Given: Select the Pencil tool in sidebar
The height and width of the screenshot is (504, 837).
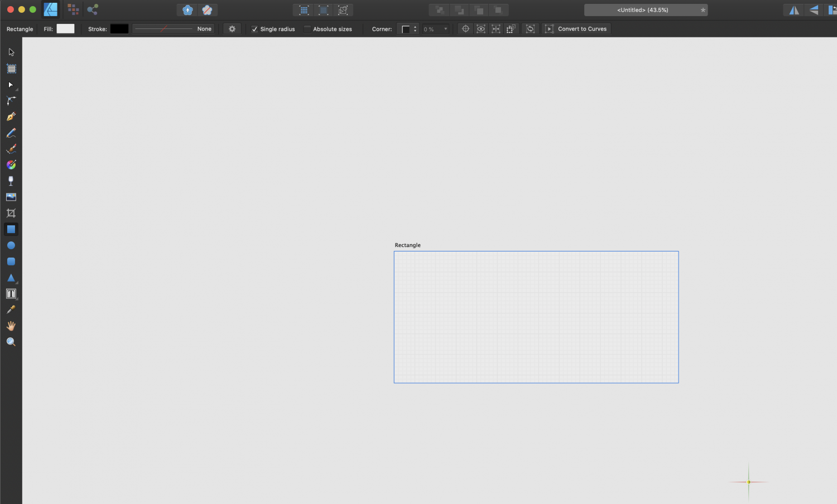Looking at the screenshot, I should tap(11, 133).
